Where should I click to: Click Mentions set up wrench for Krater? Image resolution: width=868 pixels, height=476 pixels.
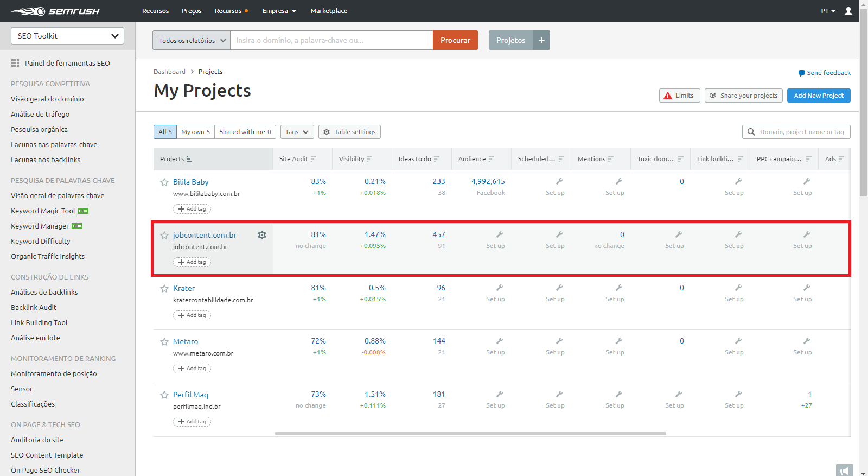click(619, 288)
